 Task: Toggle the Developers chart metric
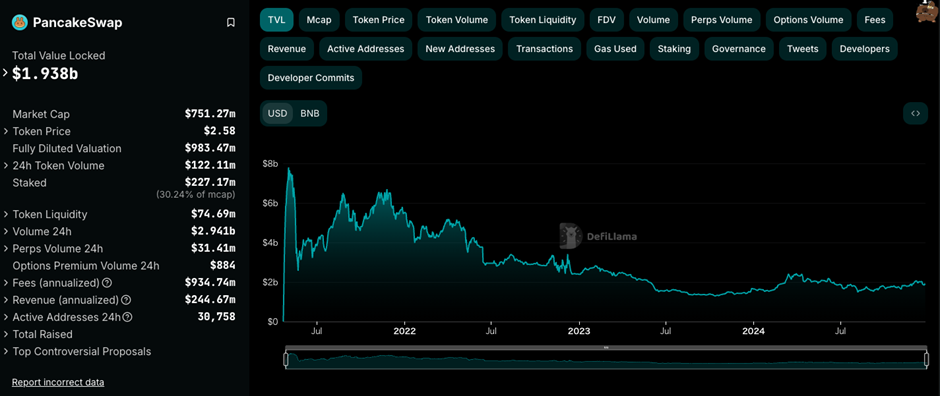(864, 49)
